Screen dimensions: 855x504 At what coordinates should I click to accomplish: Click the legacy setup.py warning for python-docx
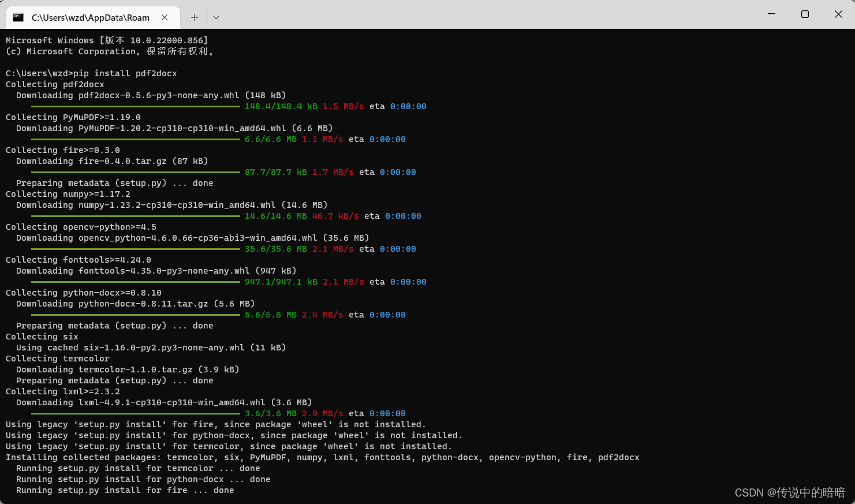click(x=234, y=435)
